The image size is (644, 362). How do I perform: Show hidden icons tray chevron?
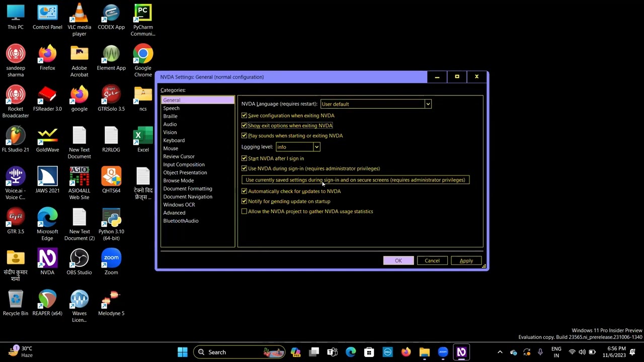click(500, 352)
